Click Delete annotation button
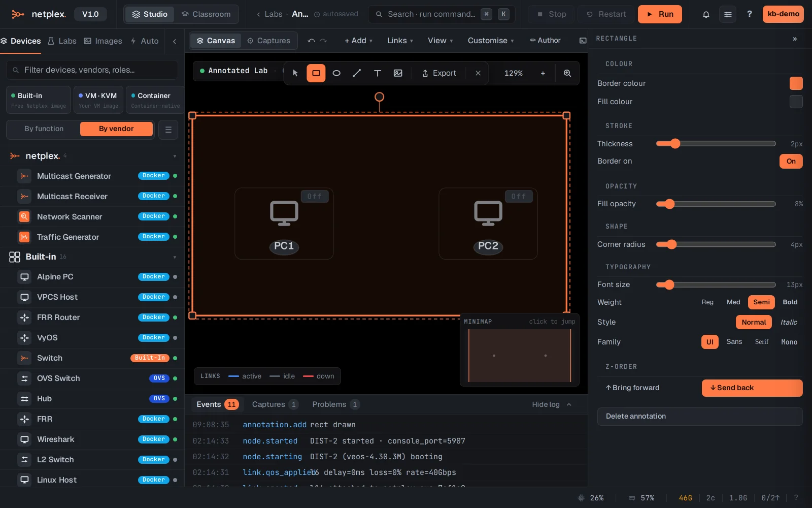 pyautogui.click(x=700, y=416)
